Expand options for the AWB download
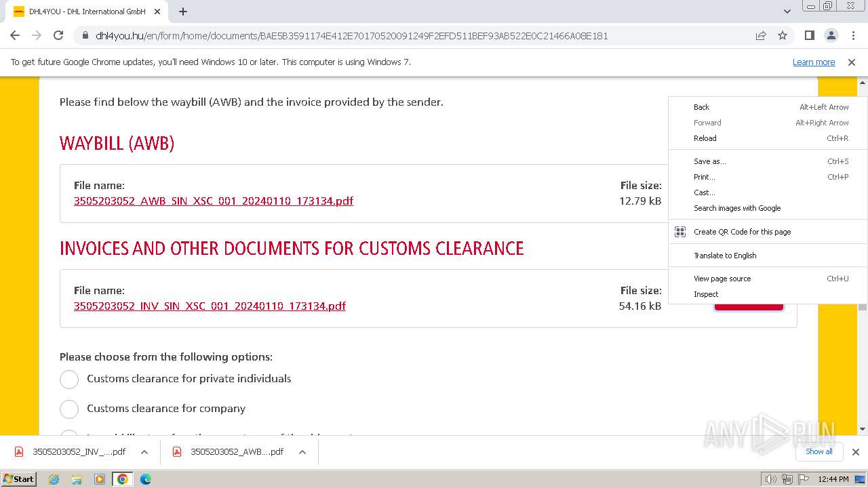Image resolution: width=868 pixels, height=488 pixels. [302, 452]
